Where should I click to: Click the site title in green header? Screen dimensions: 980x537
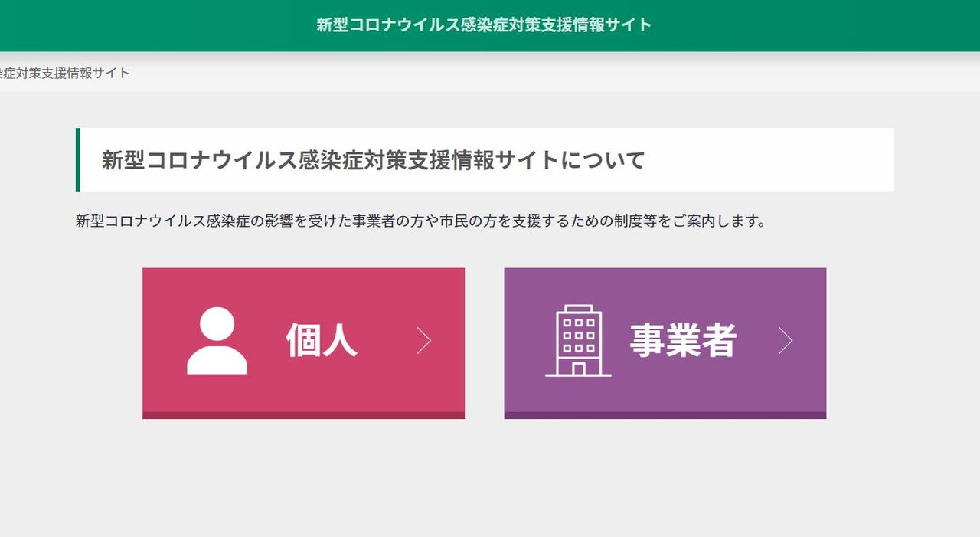(x=484, y=25)
